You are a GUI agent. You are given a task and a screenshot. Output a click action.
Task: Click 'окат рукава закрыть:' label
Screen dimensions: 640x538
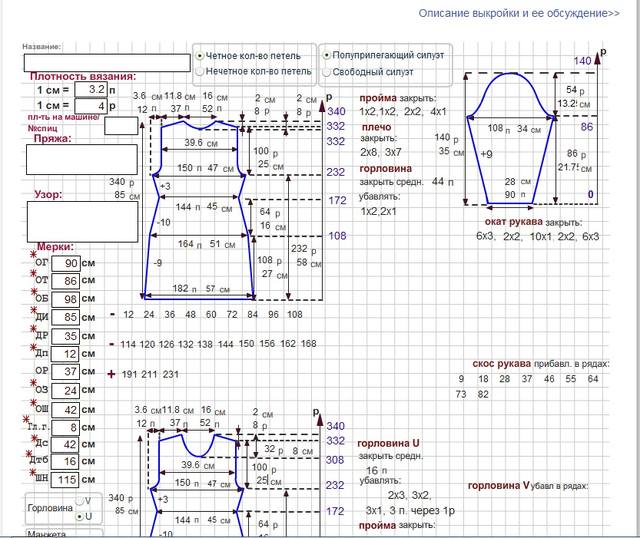(x=533, y=222)
